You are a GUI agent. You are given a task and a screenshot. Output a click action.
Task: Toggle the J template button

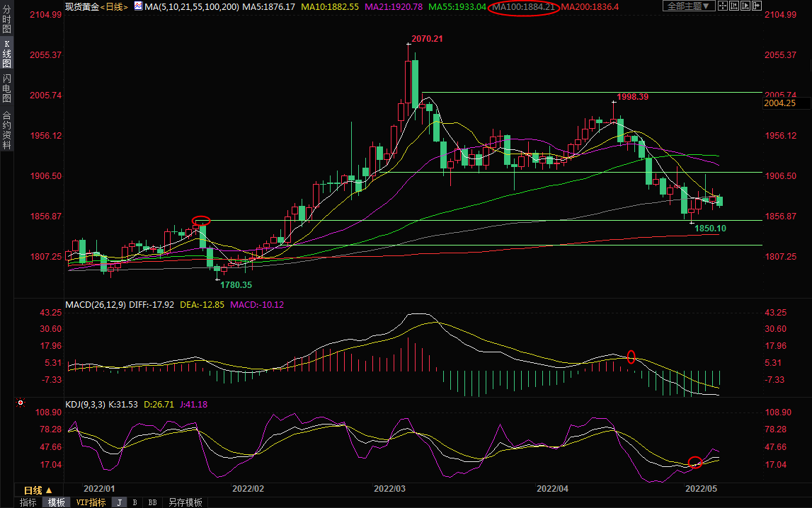(x=119, y=502)
